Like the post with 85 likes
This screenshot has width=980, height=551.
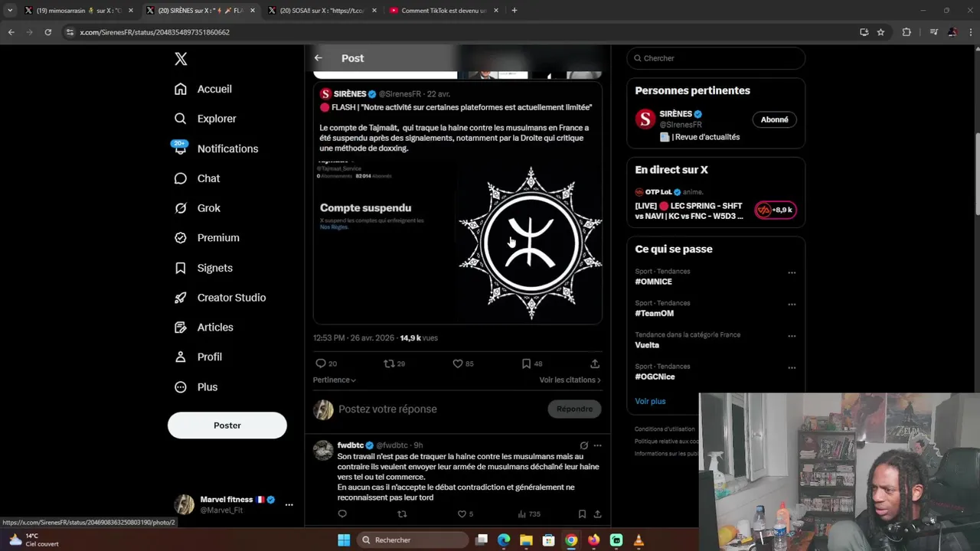[x=458, y=364]
